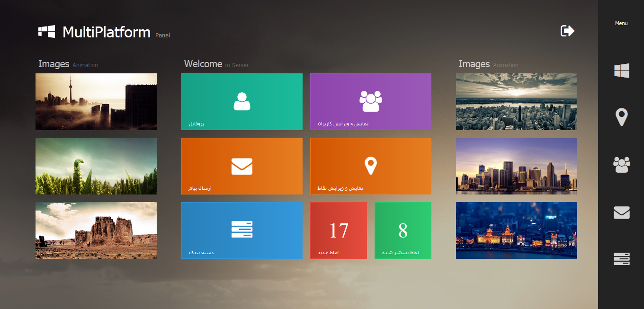Open the green tile showing 8
This screenshot has width=644, height=309.
pos(403,230)
